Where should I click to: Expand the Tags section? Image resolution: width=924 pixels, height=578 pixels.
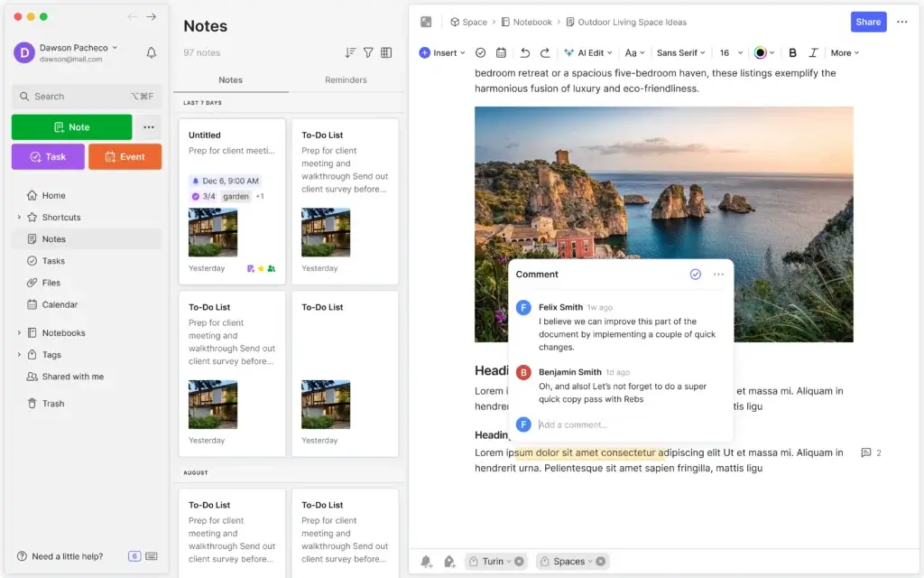coord(19,354)
